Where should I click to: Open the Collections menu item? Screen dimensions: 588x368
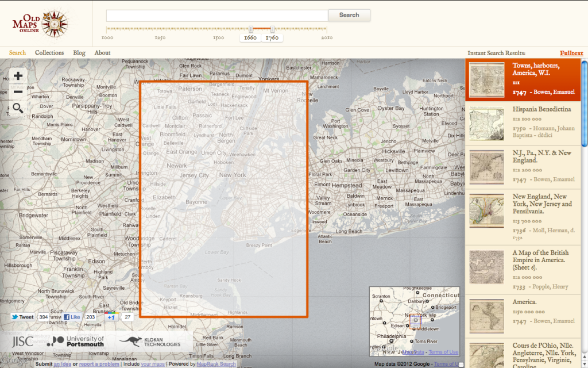(x=49, y=53)
